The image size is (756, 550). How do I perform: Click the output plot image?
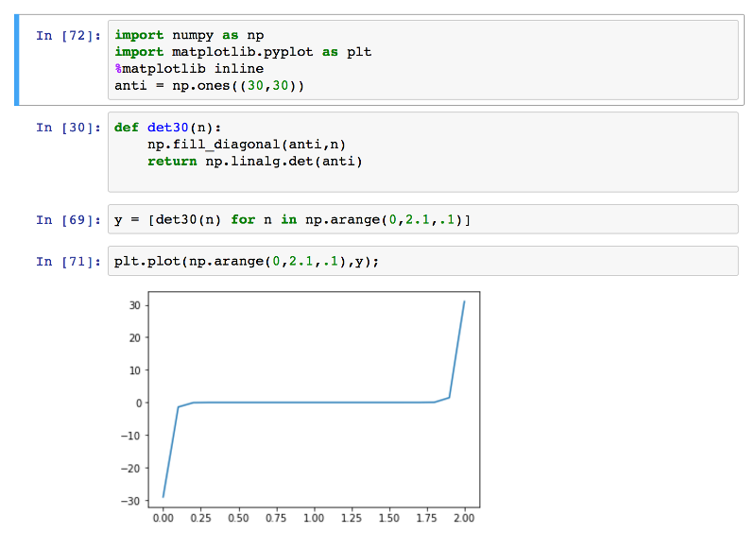point(299,407)
